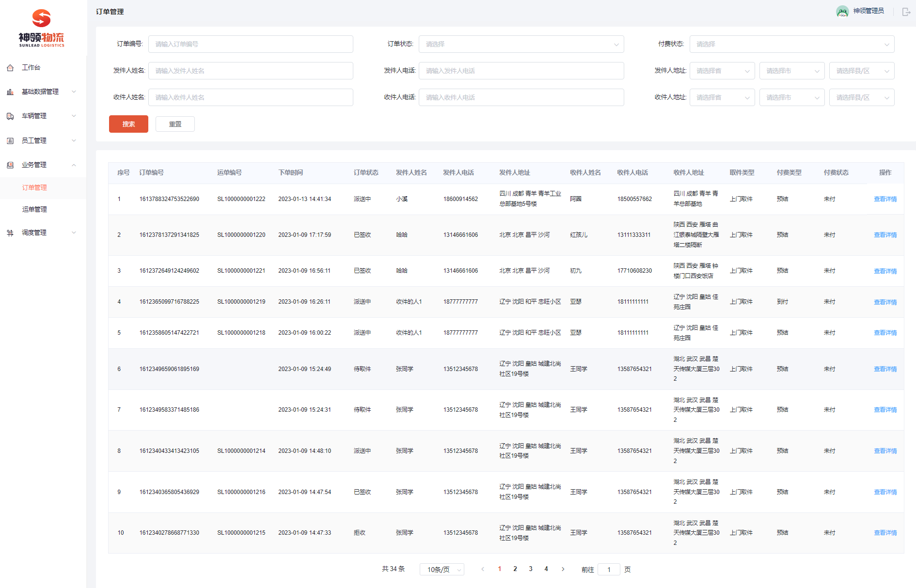916x588 pixels.
Task: Select the 订单管理 submenu item
Action: click(34, 188)
